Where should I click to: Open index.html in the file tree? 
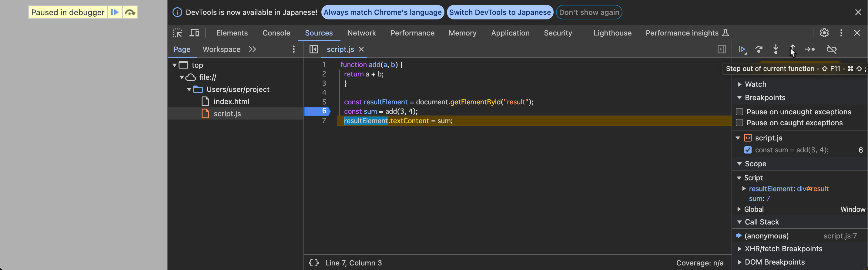pyautogui.click(x=231, y=101)
